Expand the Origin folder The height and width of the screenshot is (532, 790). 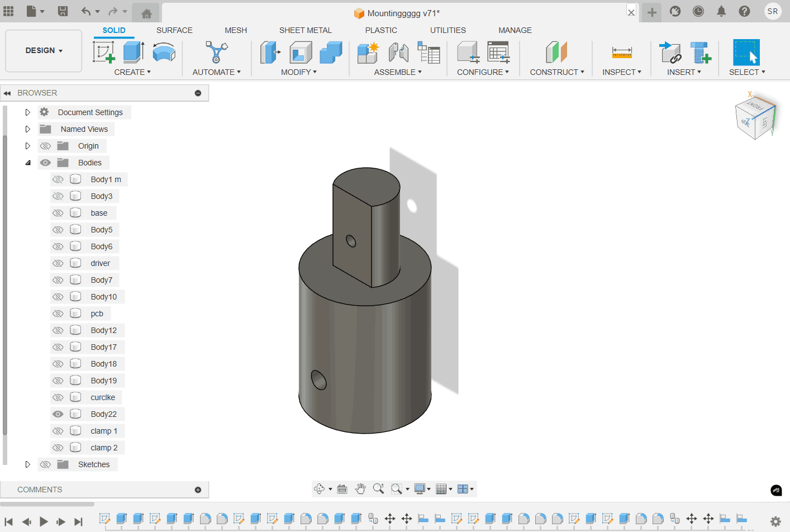coord(27,146)
